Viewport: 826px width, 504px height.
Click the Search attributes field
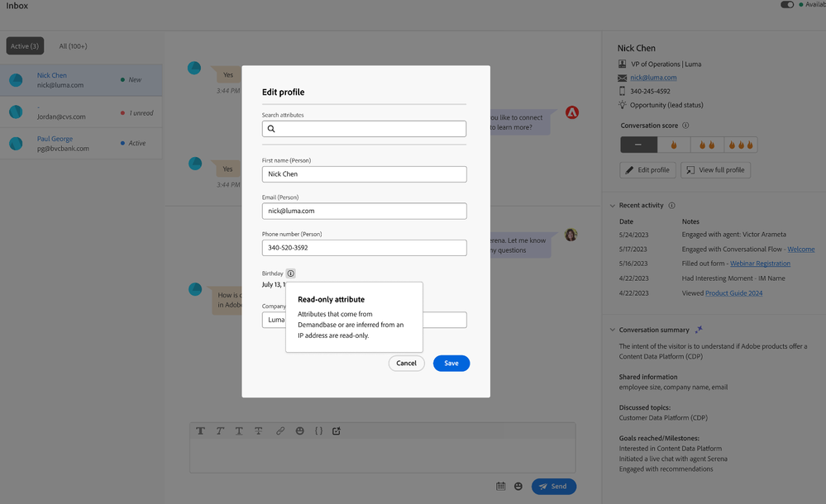(x=364, y=129)
